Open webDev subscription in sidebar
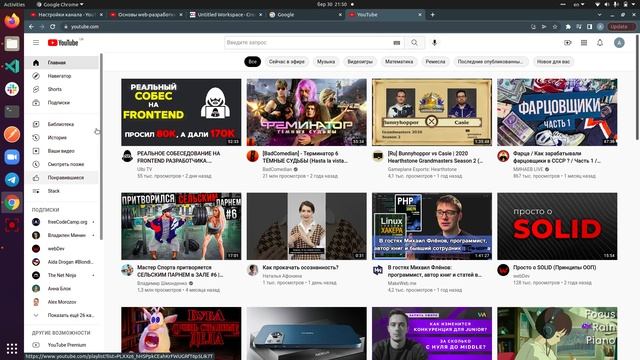Screen dimensions: 640x360 (61, 249)
